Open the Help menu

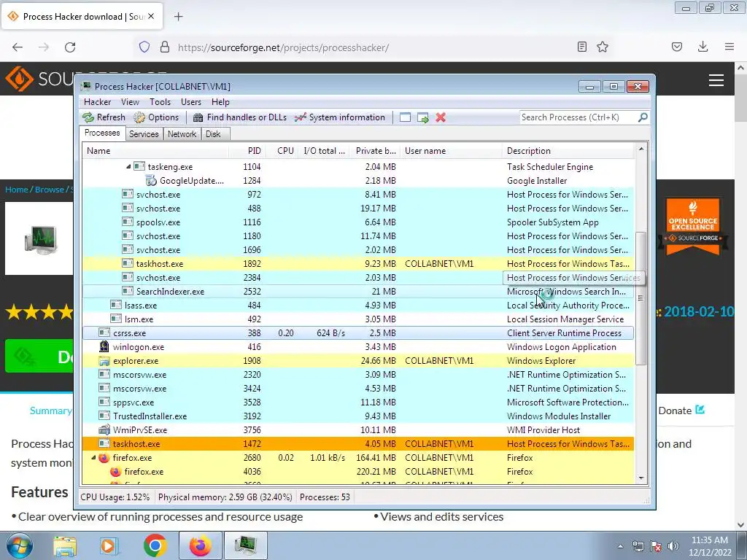pos(220,102)
